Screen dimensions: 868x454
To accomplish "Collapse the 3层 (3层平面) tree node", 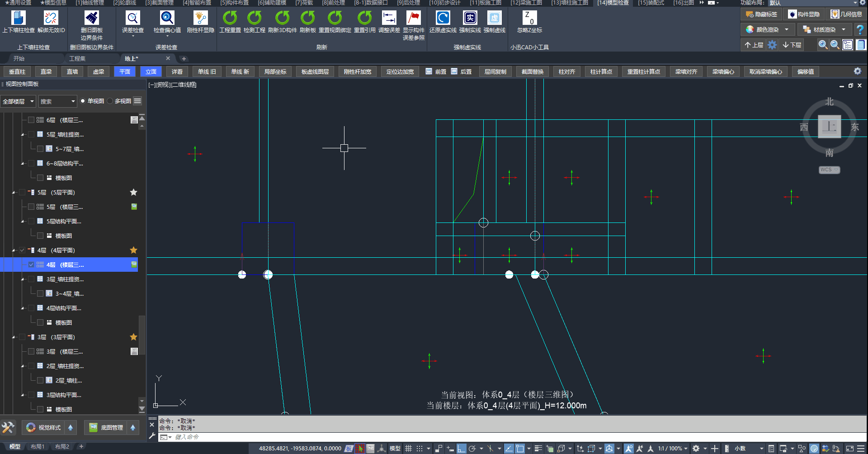I will 14,337.
